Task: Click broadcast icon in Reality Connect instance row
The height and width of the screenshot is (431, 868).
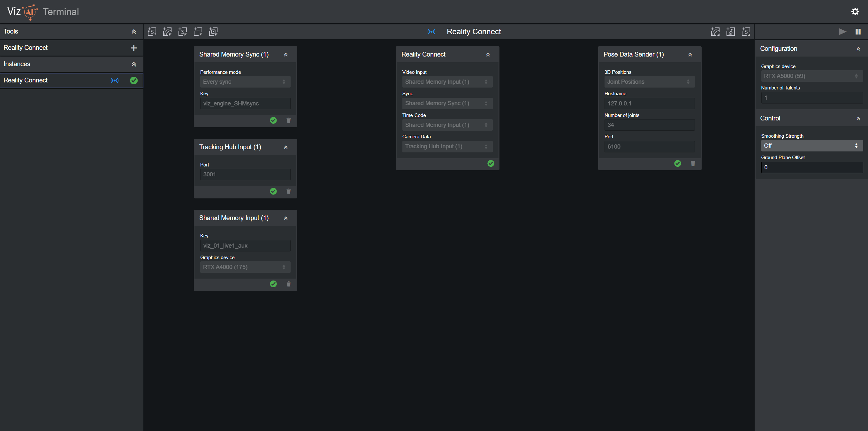Action: (x=115, y=81)
